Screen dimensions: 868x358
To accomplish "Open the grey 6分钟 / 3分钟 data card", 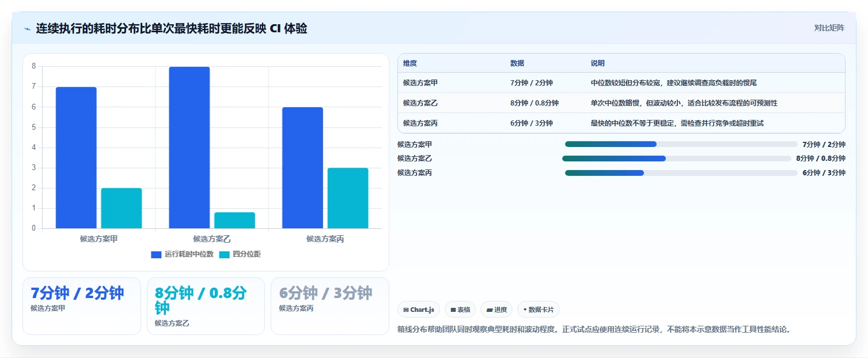I will point(330,306).
